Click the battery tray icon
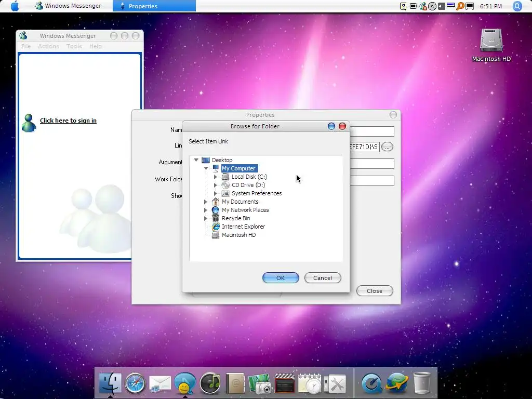Screen dimensions: 532x399 [x=413, y=6]
